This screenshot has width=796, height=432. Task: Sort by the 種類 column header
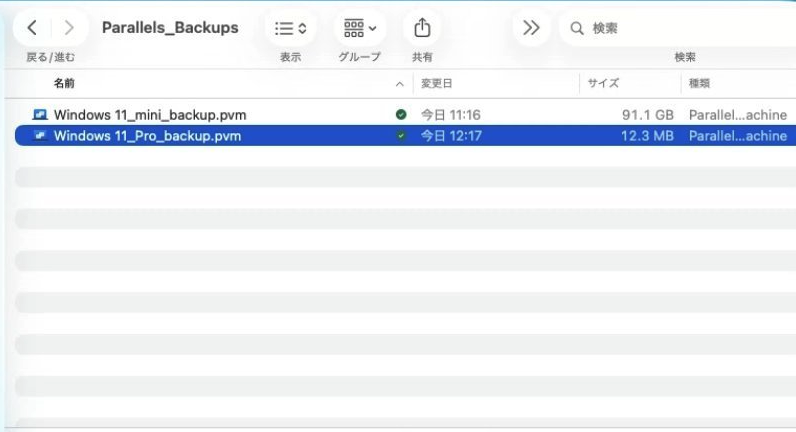pyautogui.click(x=699, y=83)
